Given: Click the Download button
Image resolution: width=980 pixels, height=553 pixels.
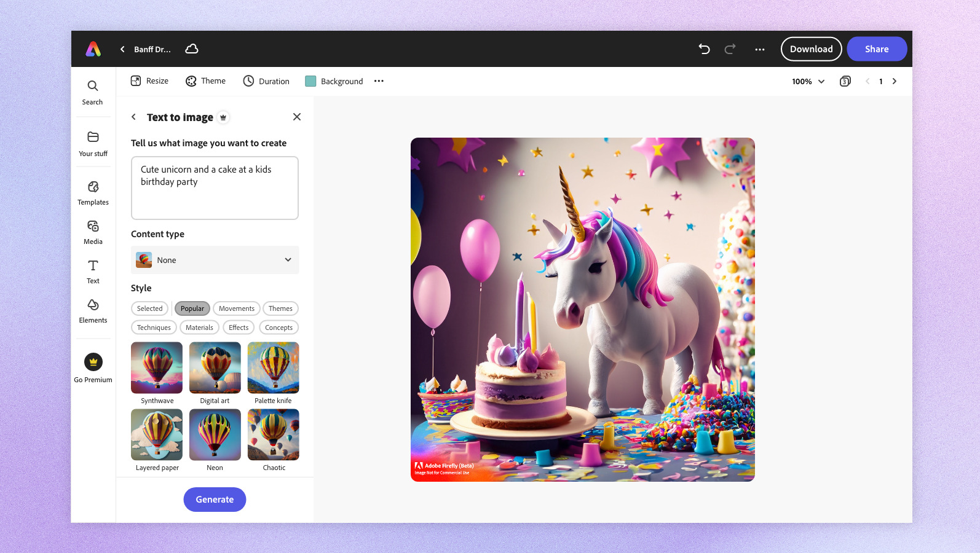Looking at the screenshot, I should [x=811, y=49].
